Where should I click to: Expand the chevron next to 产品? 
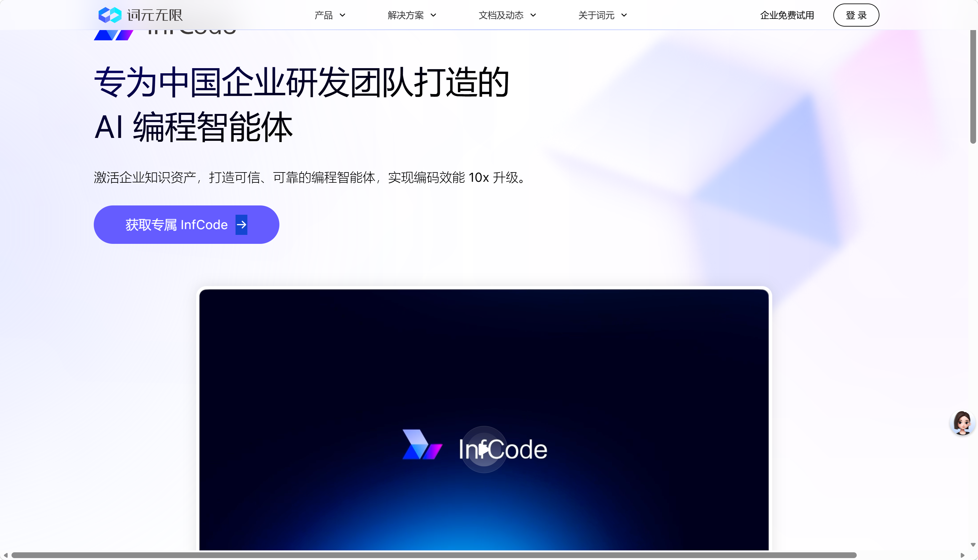[342, 15]
